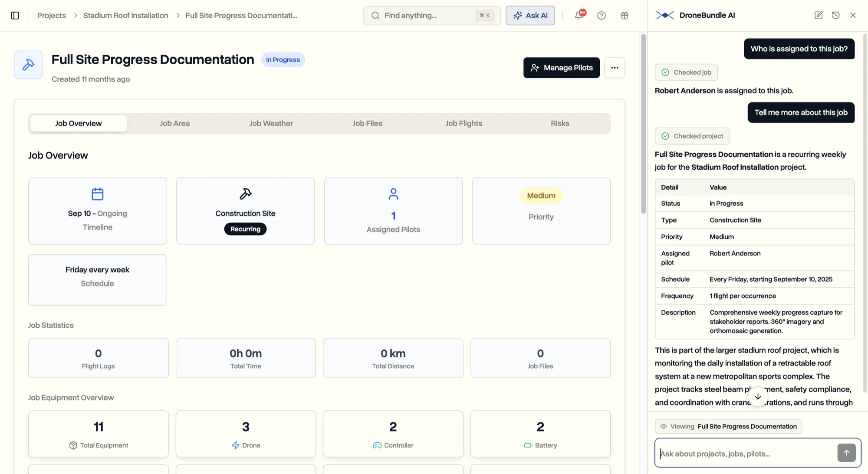Click the Battery icon
The image size is (868, 474).
pos(528,445)
